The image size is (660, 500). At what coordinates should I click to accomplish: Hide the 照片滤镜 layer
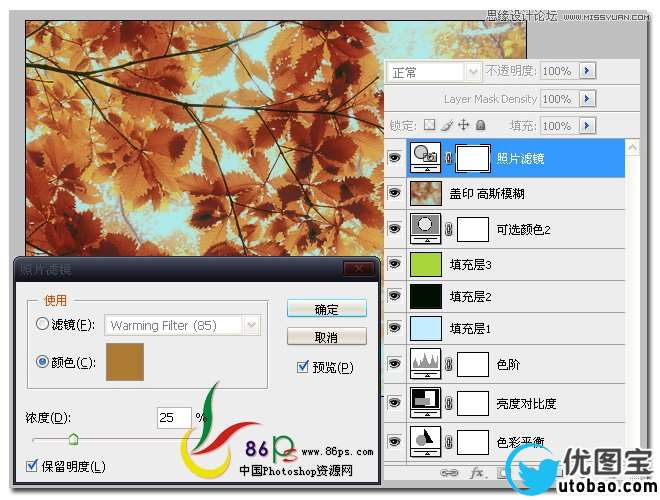pyautogui.click(x=394, y=158)
